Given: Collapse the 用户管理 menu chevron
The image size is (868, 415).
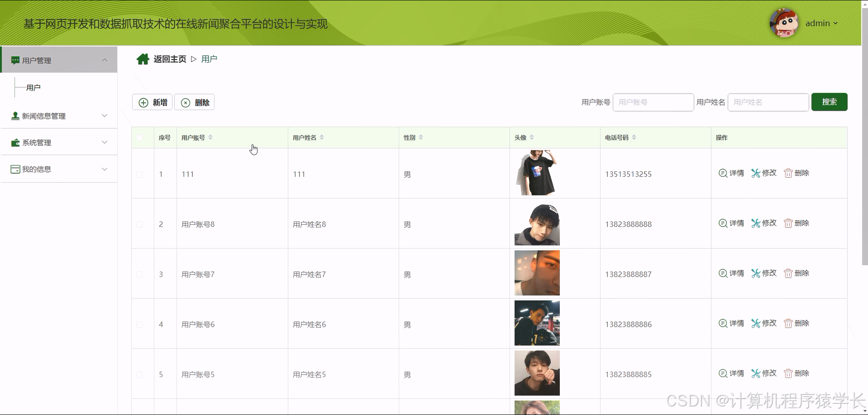Looking at the screenshot, I should [x=105, y=60].
